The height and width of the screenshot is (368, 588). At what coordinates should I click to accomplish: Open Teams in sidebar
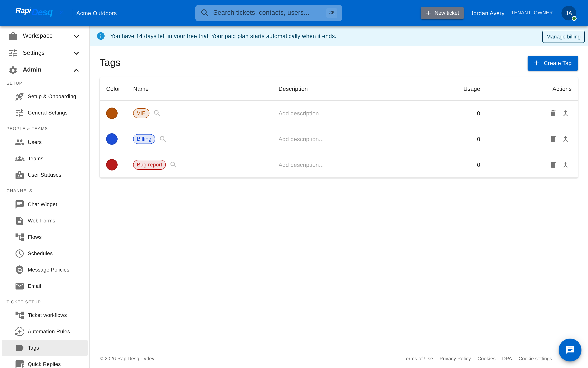click(x=45, y=158)
